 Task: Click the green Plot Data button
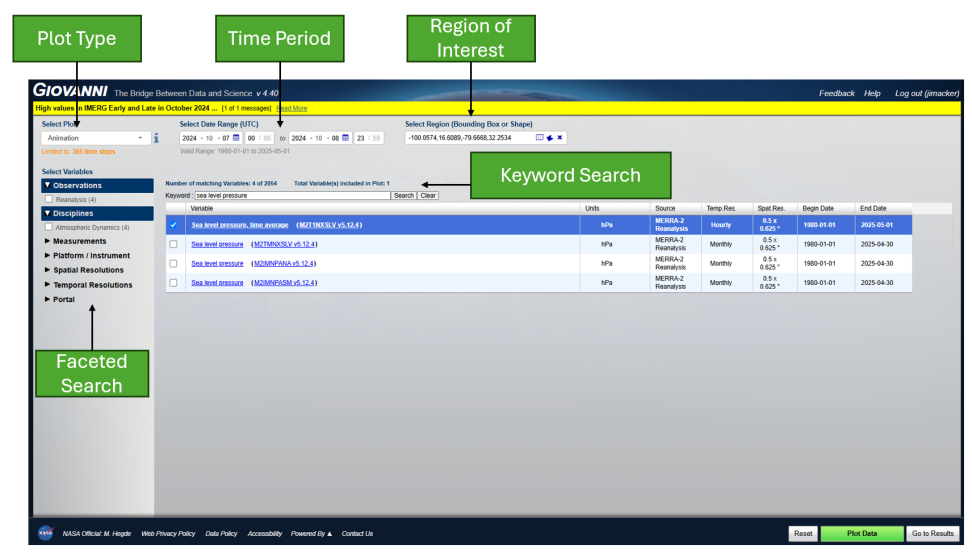862,534
